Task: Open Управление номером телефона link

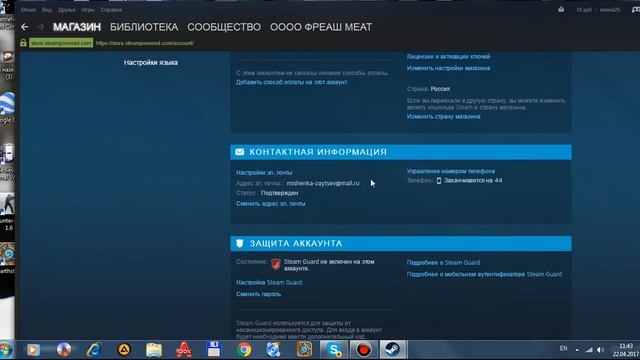Action: pyautogui.click(x=451, y=171)
